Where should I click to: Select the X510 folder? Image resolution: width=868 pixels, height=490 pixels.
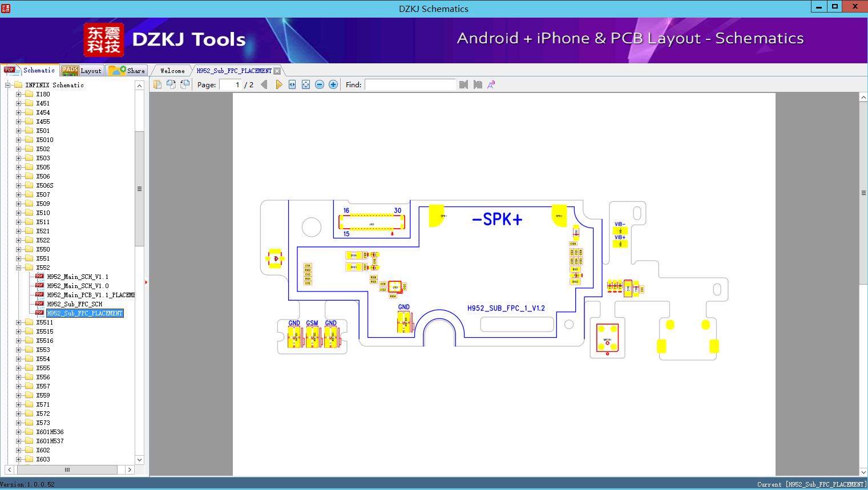click(x=43, y=213)
